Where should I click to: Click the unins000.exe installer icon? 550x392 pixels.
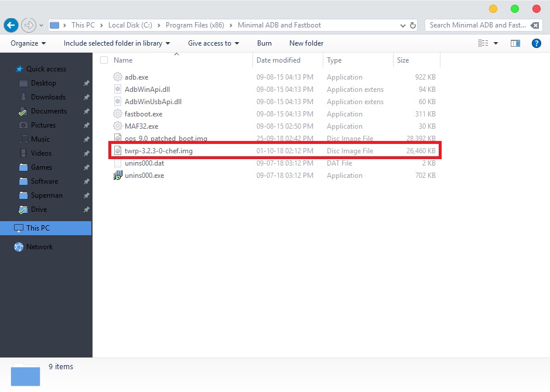point(117,176)
